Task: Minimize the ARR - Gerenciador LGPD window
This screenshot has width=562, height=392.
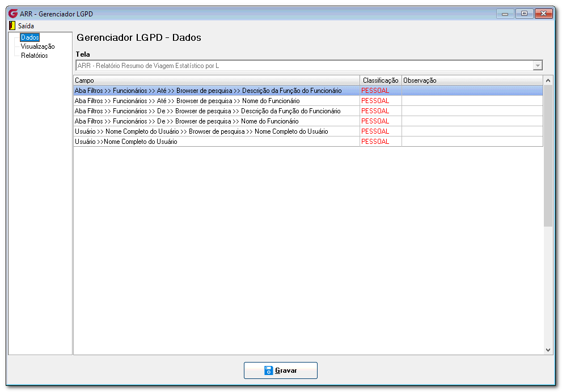Action: click(x=505, y=14)
